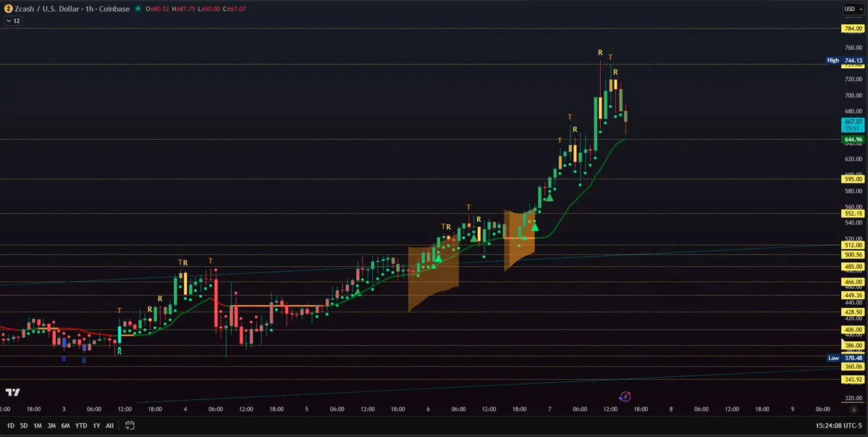The image size is (868, 437).
Task: Click the 320.00 price scale value
Action: click(853, 399)
